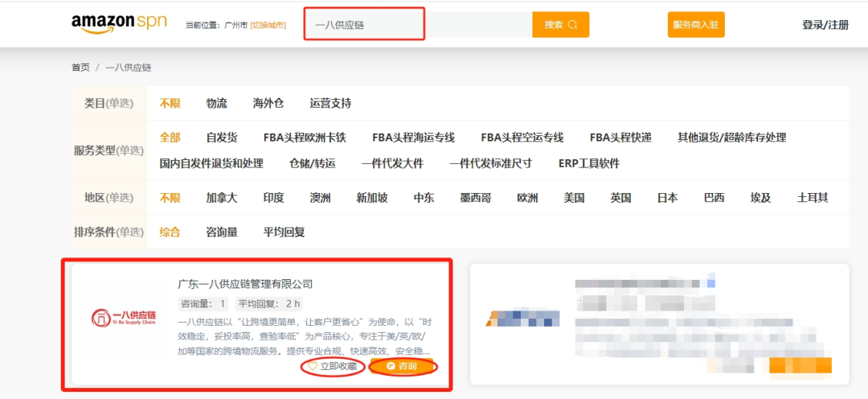The width and height of the screenshot is (868, 399).
Task: Select 不限 in the 类目 filter
Action: pyautogui.click(x=170, y=103)
